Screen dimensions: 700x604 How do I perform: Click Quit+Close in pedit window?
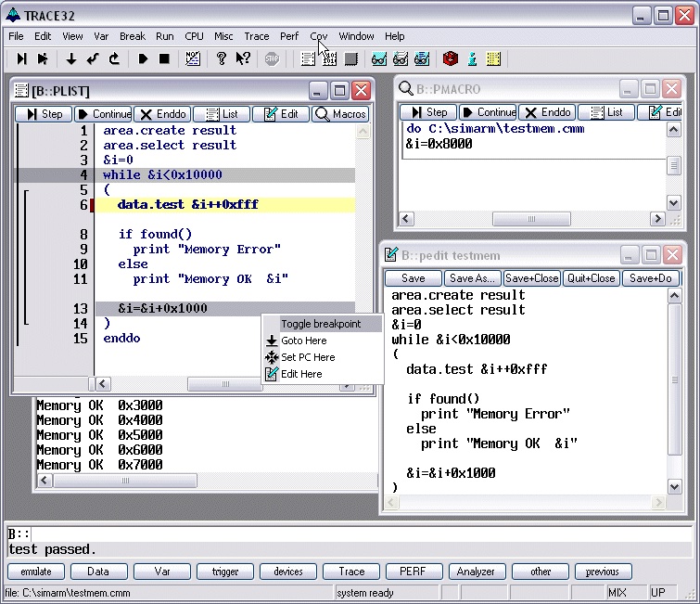click(x=592, y=278)
